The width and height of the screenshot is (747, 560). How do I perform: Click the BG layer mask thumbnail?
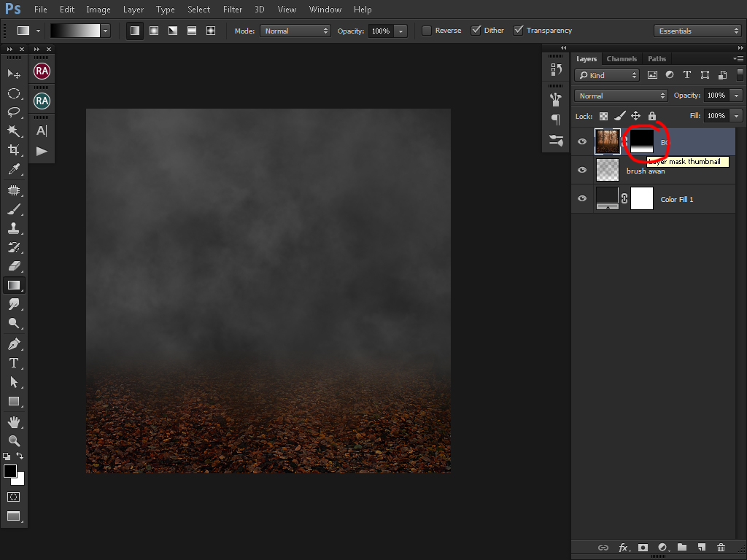[x=642, y=141]
